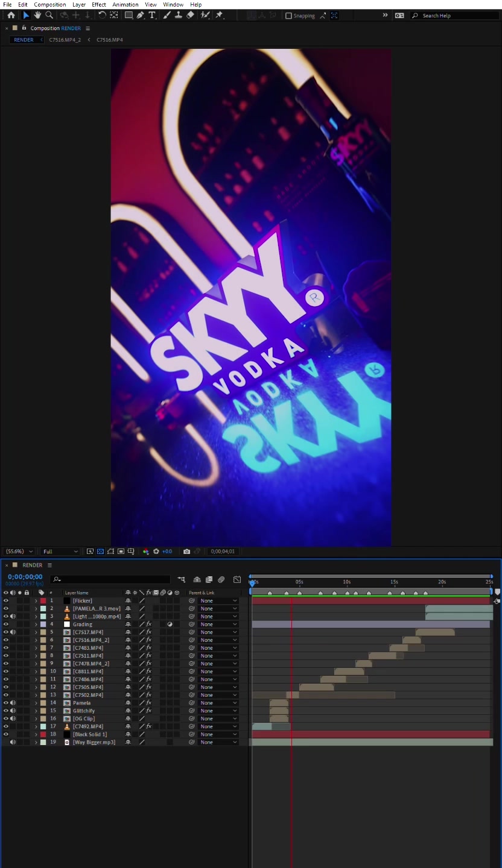
Task: Open the Animation menu
Action: (125, 4)
